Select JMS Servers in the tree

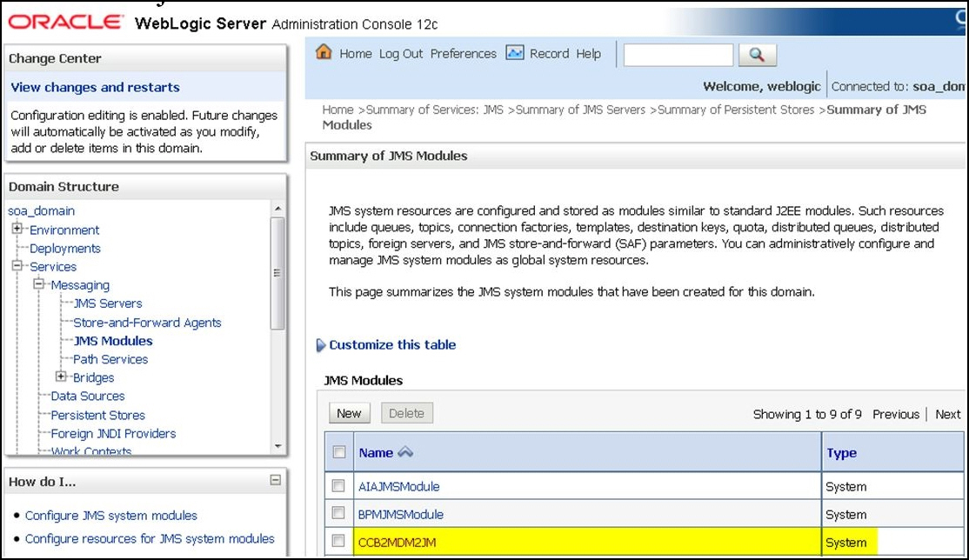108,303
